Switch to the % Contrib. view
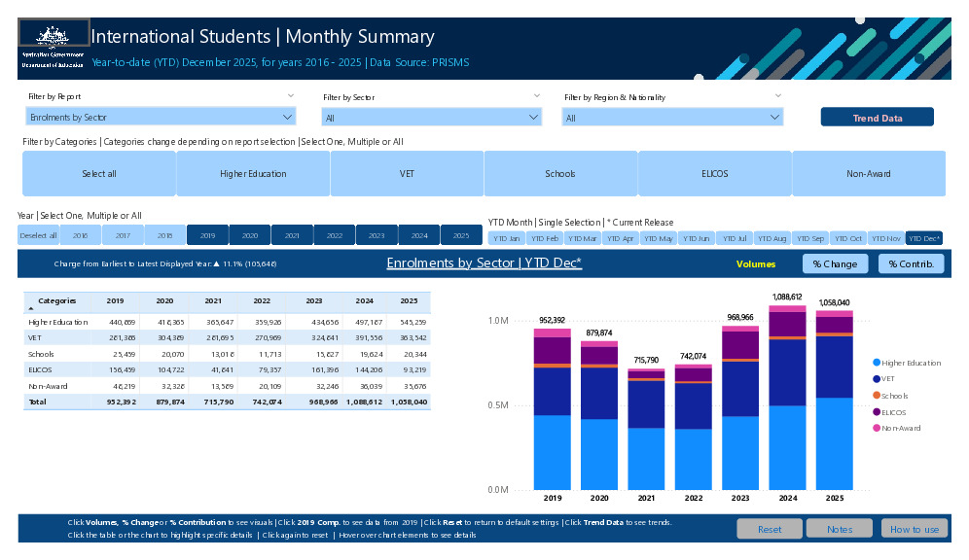 click(911, 262)
